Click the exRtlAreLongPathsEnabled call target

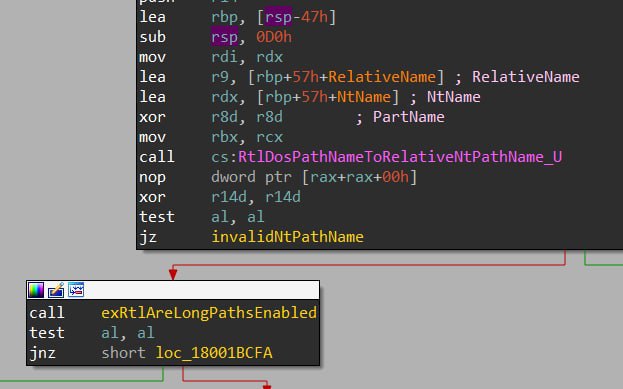coord(209,313)
